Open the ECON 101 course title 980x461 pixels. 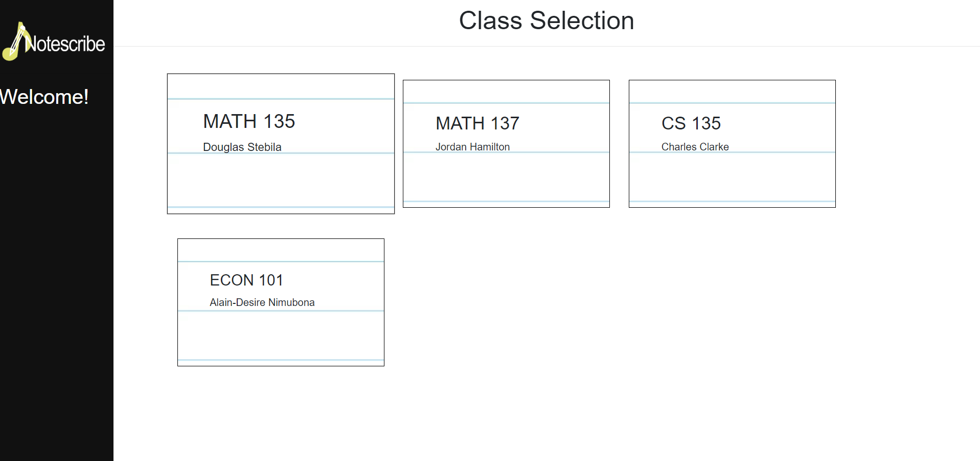pos(246,280)
